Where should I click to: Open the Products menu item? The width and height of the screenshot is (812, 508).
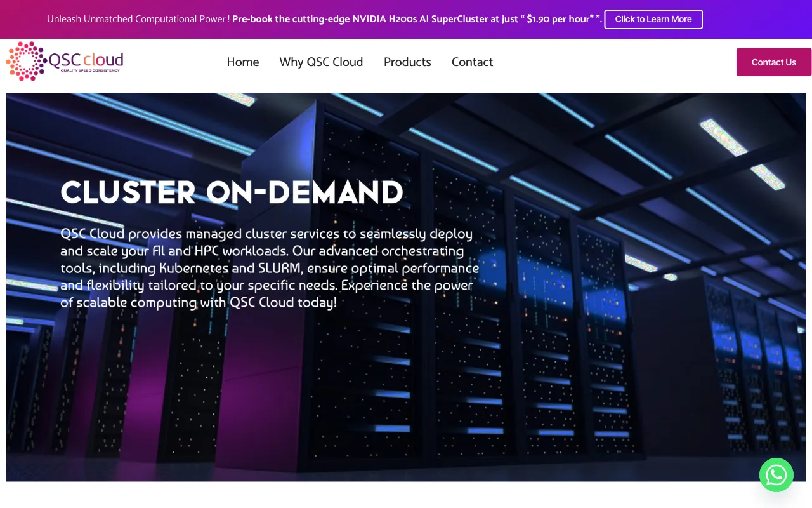tap(407, 62)
